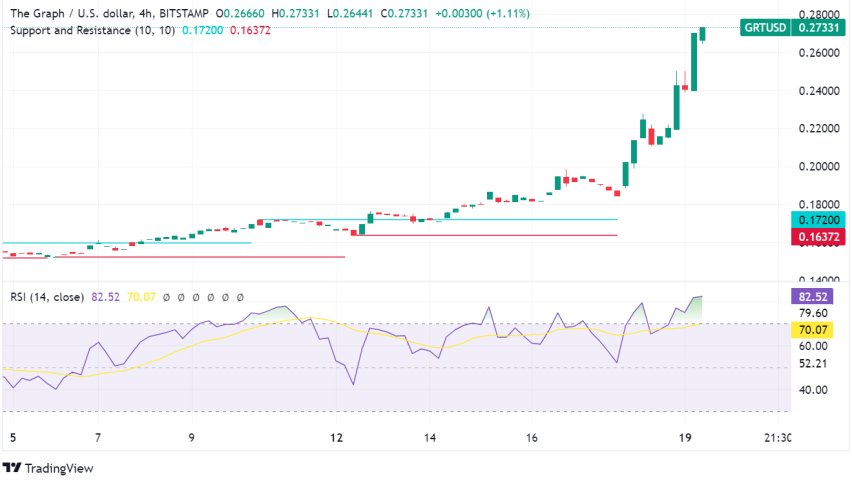Select the date 12 on the time axis
Image resolution: width=852 pixels, height=485 pixels.
pyautogui.click(x=337, y=438)
